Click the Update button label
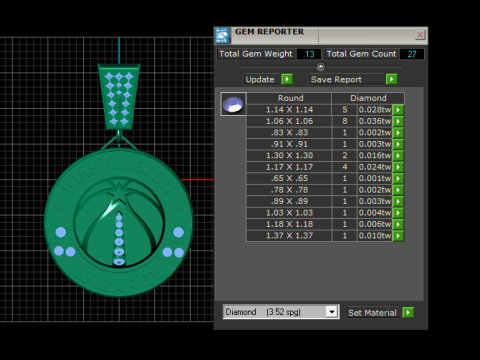The height and width of the screenshot is (360, 480). [x=260, y=79]
